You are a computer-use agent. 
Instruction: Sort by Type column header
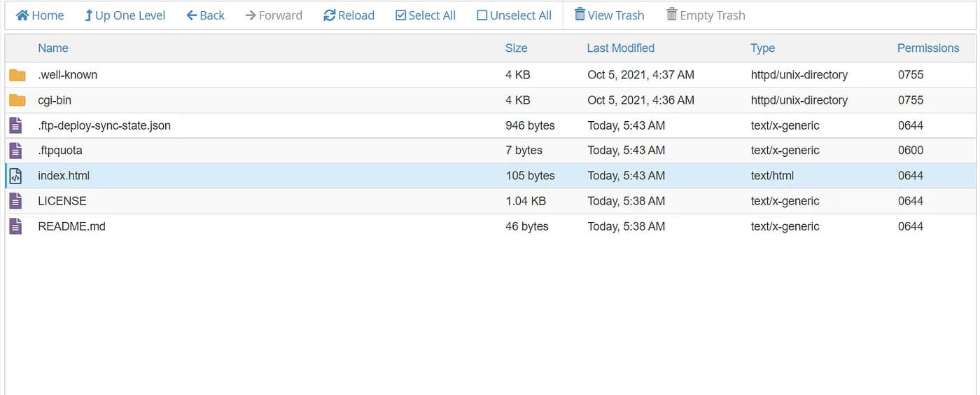point(762,48)
